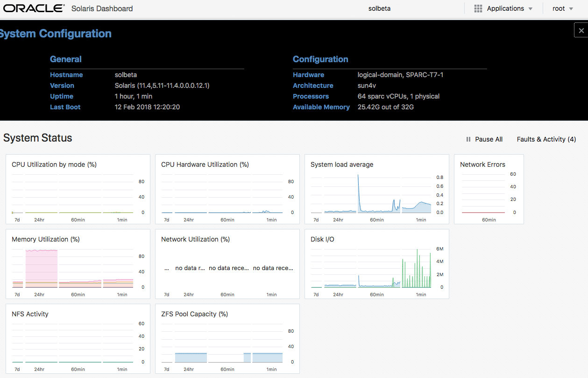Open the CPU Utilization by mode card title
The height and width of the screenshot is (378, 588).
[x=54, y=164]
